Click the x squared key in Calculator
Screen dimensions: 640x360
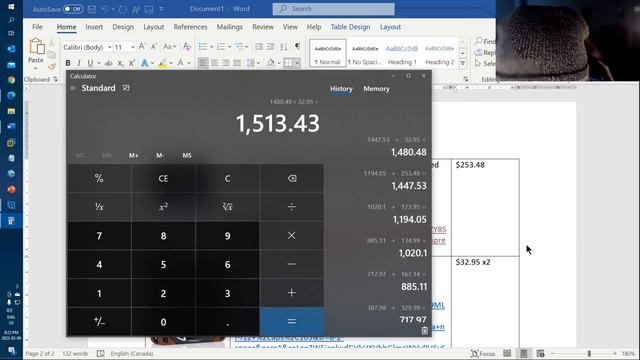pos(163,207)
